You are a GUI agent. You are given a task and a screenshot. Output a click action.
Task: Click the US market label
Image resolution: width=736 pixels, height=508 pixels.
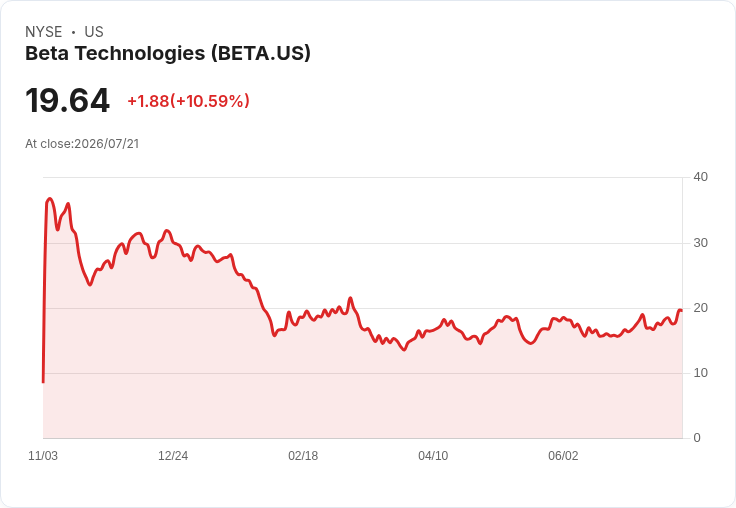[x=94, y=32]
